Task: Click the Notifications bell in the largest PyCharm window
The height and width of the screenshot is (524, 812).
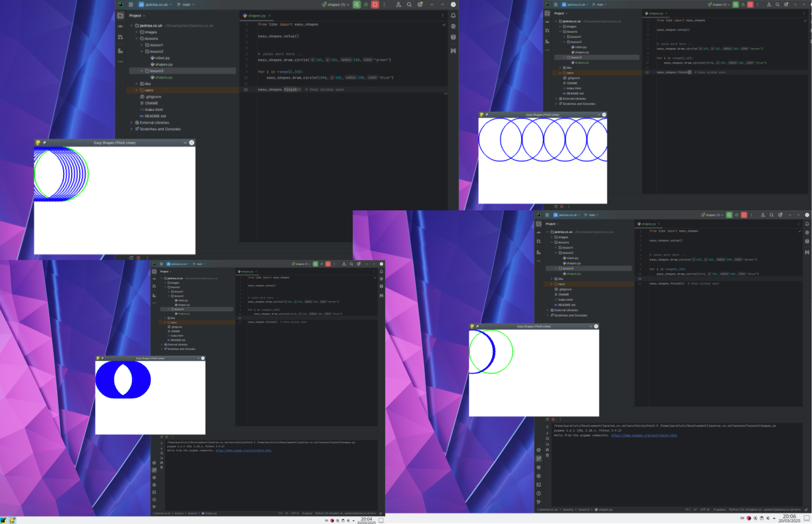Action: point(453,15)
